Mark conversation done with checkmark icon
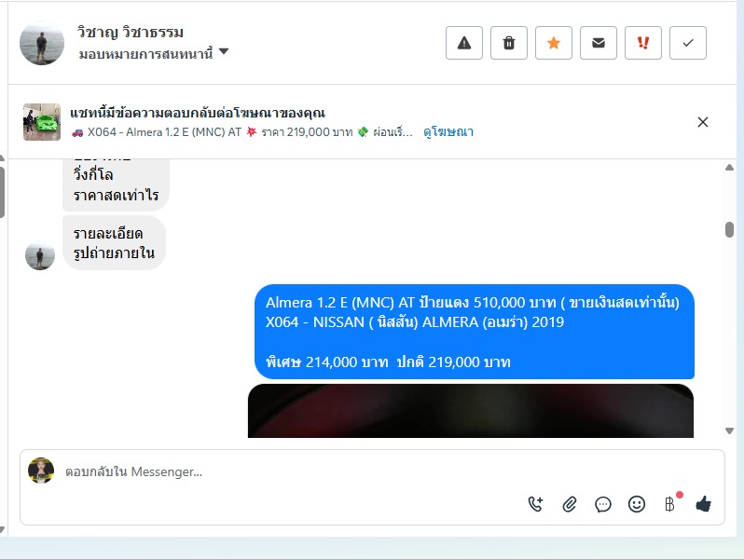Image resolution: width=744 pixels, height=560 pixels. tap(687, 43)
